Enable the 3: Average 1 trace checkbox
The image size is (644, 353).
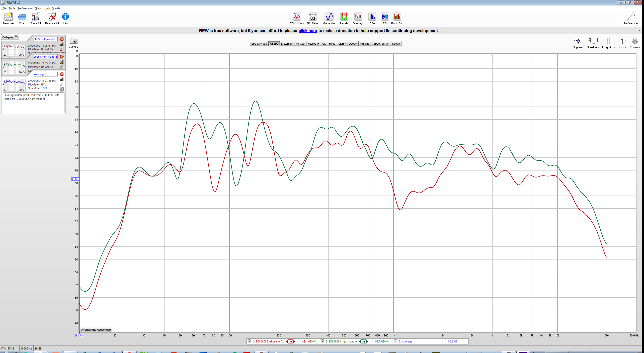tap(395, 341)
